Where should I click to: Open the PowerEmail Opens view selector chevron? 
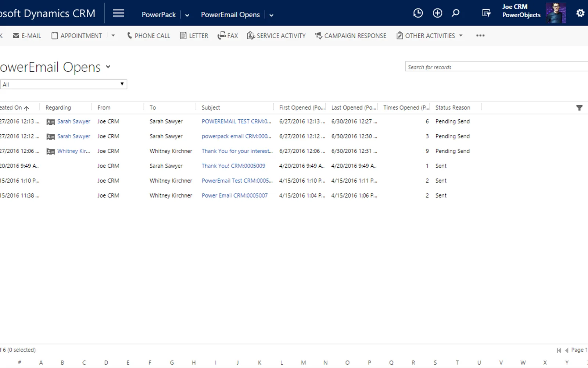pyautogui.click(x=108, y=67)
